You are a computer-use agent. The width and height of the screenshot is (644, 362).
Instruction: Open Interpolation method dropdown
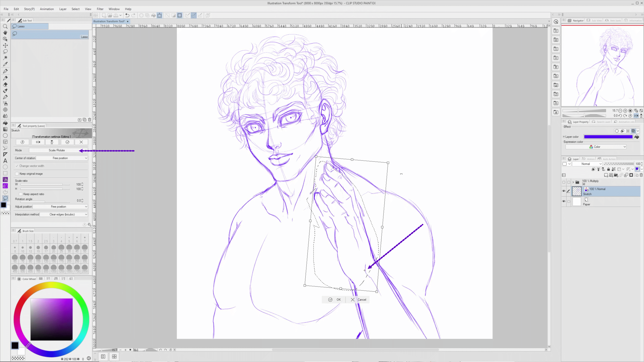tap(64, 214)
